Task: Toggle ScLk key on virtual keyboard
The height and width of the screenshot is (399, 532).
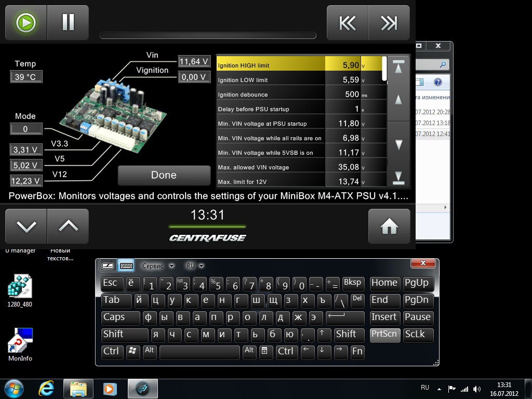Action: pos(417,335)
